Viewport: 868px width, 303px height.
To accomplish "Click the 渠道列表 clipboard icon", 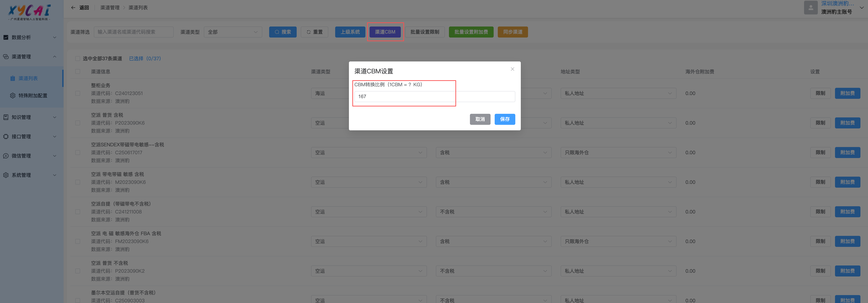I will pos(13,78).
